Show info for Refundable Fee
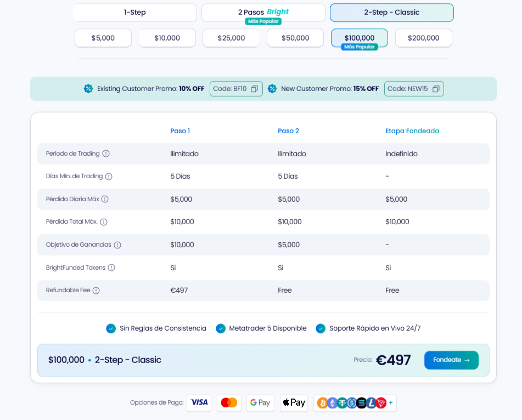This screenshot has width=522, height=420. (x=96, y=291)
